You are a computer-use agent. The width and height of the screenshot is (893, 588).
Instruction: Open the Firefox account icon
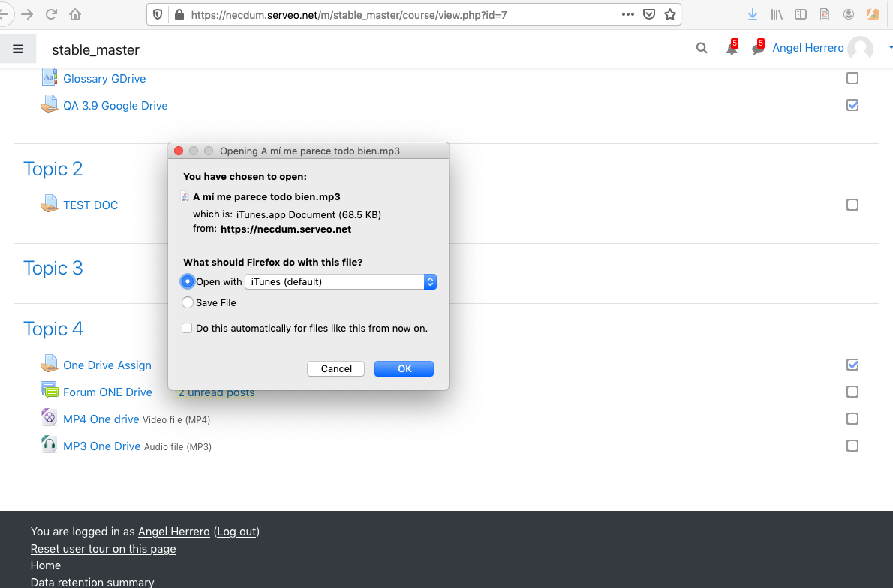pos(849,14)
